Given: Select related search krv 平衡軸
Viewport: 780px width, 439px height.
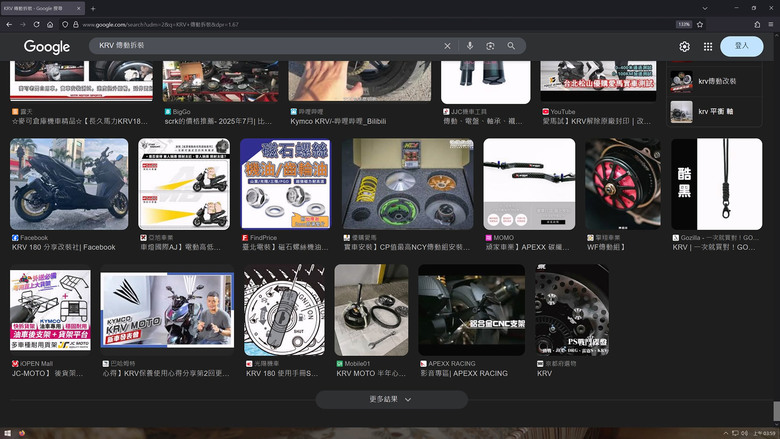Looking at the screenshot, I should [715, 111].
